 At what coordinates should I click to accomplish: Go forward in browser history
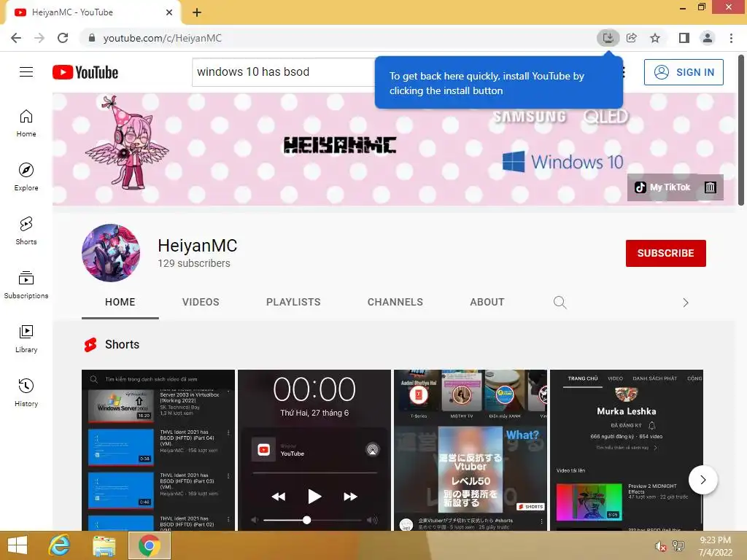pyautogui.click(x=39, y=38)
